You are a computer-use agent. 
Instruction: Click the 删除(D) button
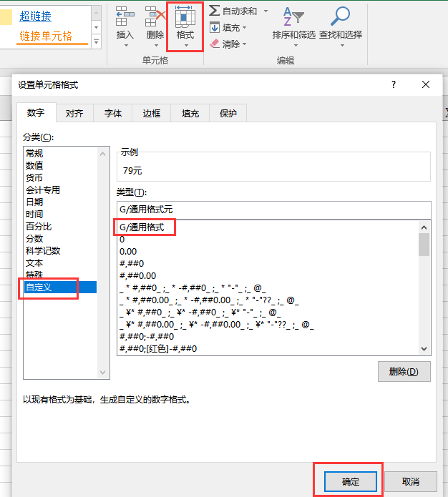click(404, 371)
